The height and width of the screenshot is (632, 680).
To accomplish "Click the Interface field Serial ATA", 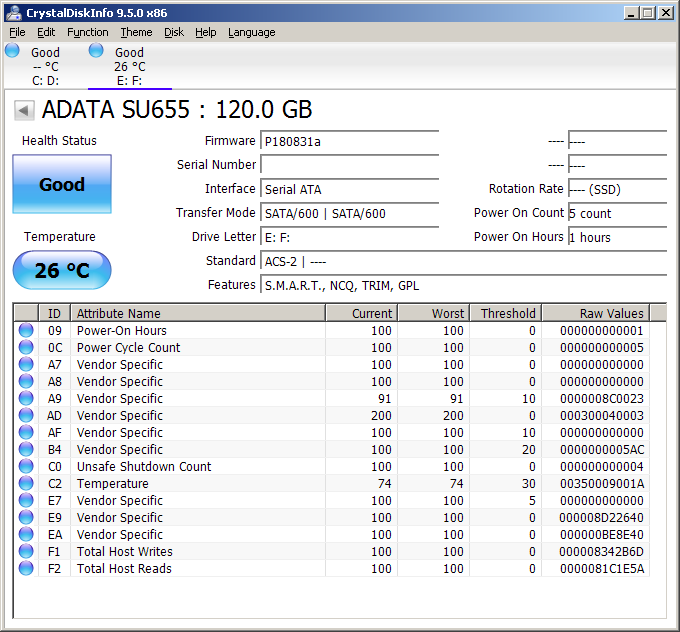I will tap(350, 189).
